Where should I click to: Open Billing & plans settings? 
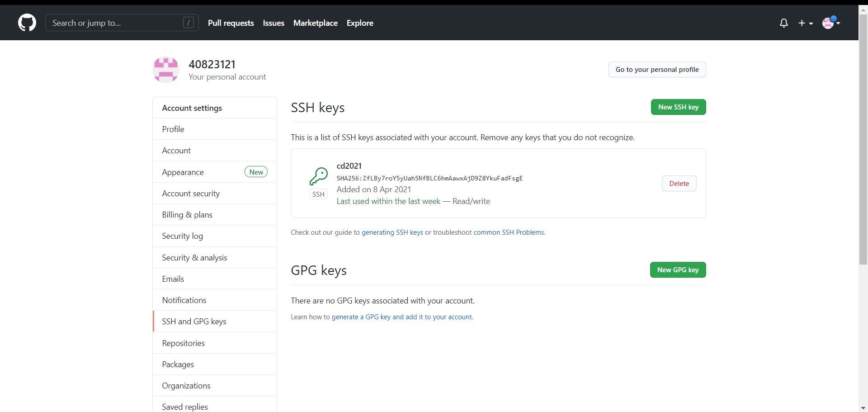215,215
